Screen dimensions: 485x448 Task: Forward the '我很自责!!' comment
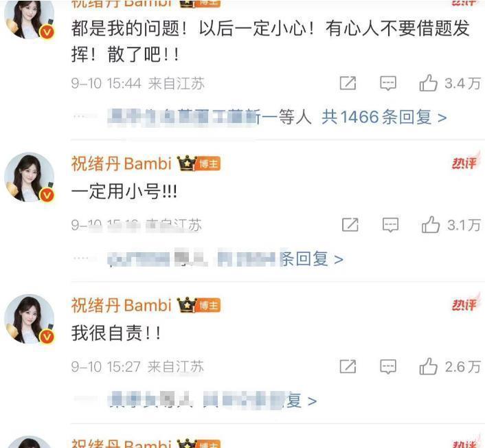click(x=348, y=367)
